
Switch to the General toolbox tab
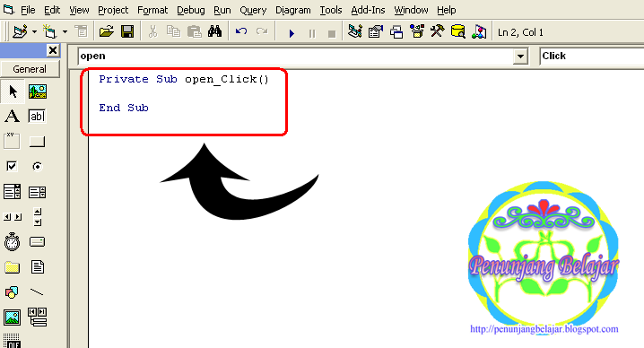[30, 69]
